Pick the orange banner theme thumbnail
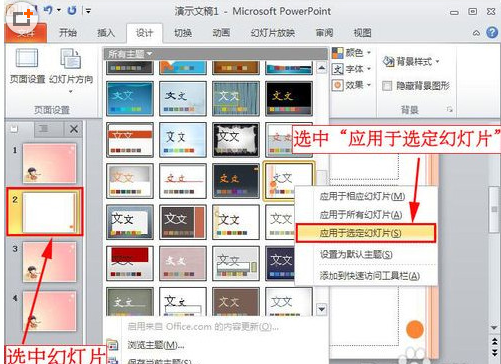The width and height of the screenshot is (501, 364). tap(130, 140)
